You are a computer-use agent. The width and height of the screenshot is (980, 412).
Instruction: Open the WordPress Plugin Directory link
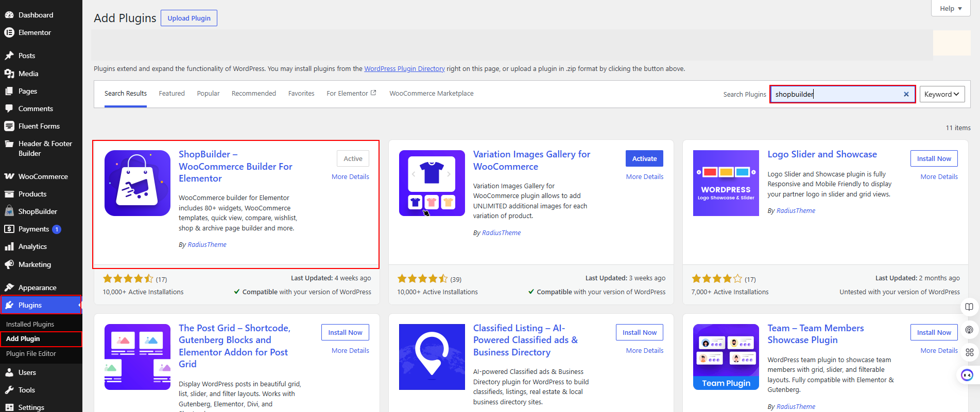(404, 69)
